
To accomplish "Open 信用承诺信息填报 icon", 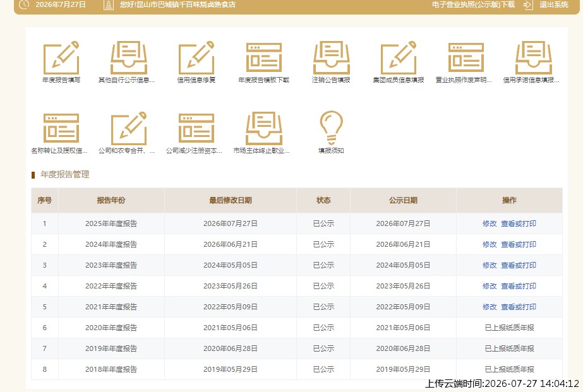I will coord(533,57).
